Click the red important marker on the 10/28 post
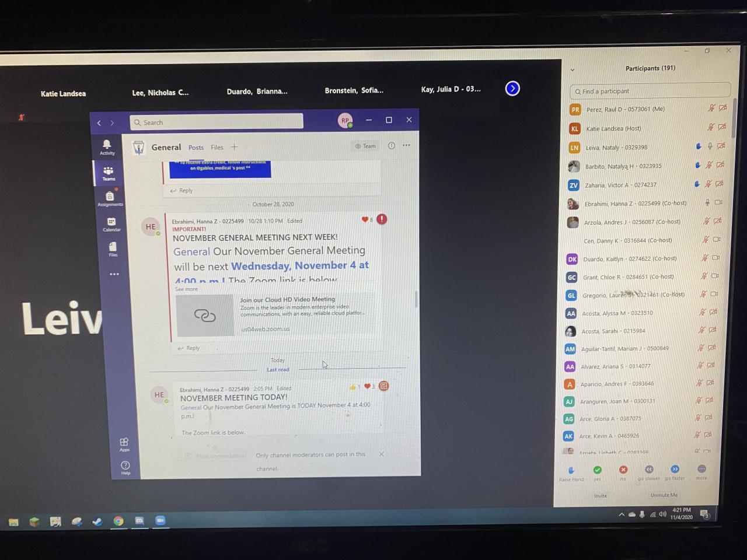Viewport: 747px width, 560px height. click(x=382, y=219)
